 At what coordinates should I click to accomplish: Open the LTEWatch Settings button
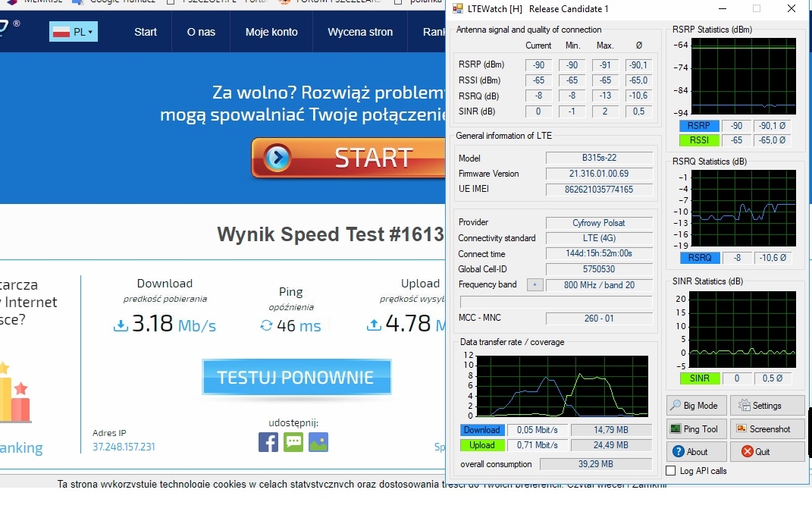point(767,406)
